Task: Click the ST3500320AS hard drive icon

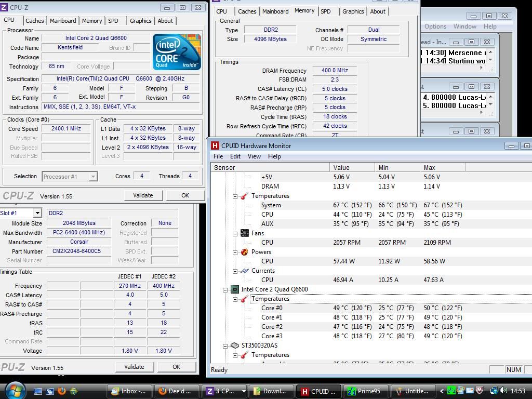Action: click(x=235, y=345)
